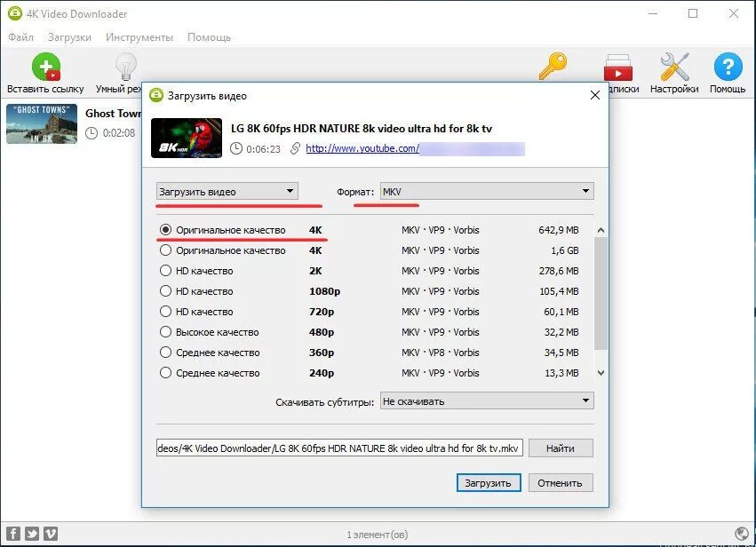The width and height of the screenshot is (756, 547).
Task: Click the Paste Link (Вставить ссылку) icon
Action: (x=46, y=67)
